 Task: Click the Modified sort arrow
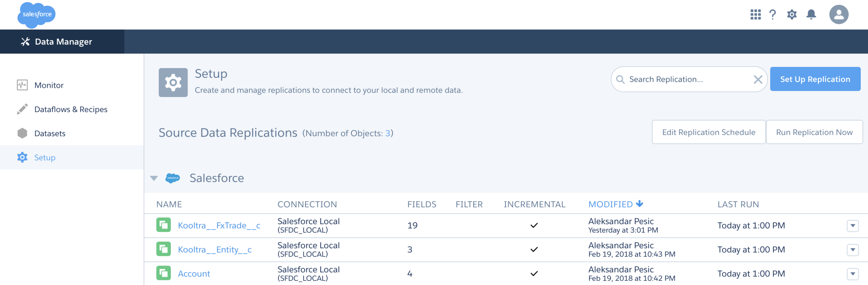click(x=640, y=204)
